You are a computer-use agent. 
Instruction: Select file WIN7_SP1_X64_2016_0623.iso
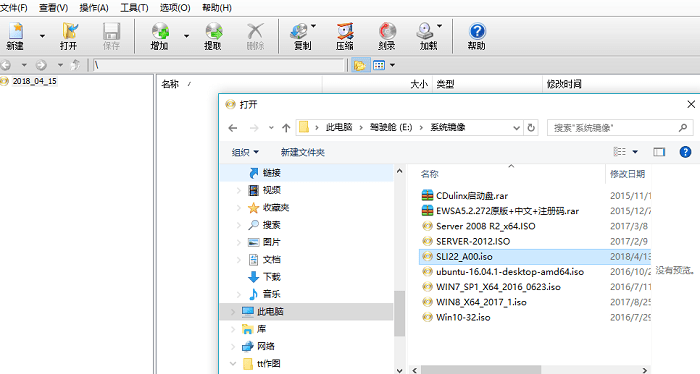498,287
